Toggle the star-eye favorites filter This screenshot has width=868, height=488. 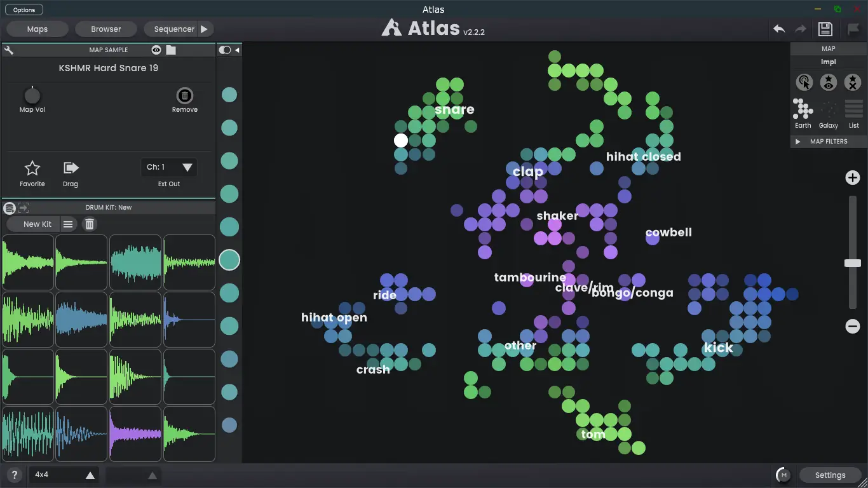click(829, 82)
